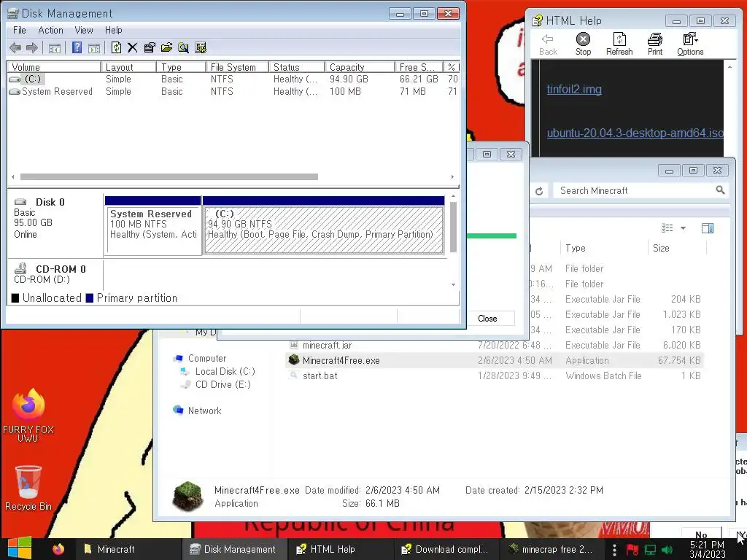Image resolution: width=747 pixels, height=560 pixels.
Task: Click the Explore magnifier toolbar icon
Action: [x=183, y=47]
